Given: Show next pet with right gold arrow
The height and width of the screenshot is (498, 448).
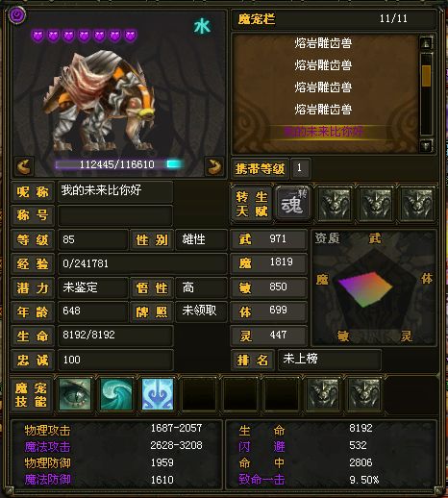Looking at the screenshot, I should 214,166.
